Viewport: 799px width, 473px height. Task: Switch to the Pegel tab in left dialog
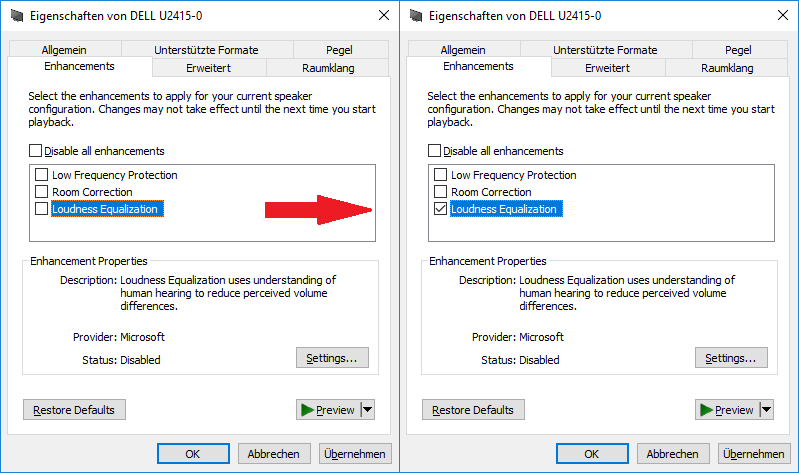pos(339,50)
